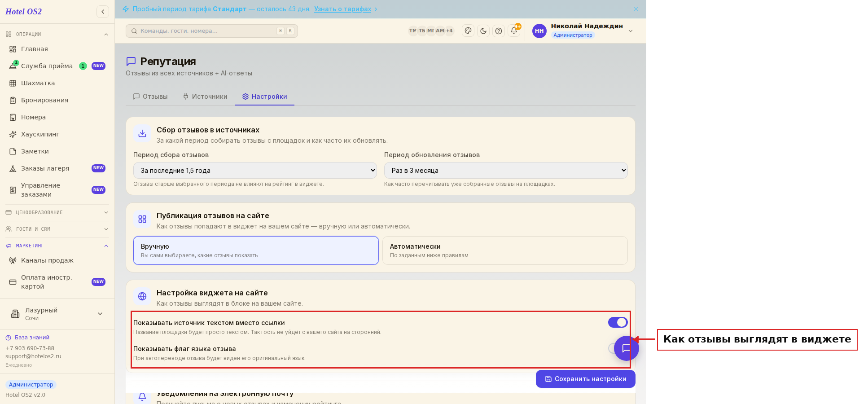Open Период сбора отзывов dropdown
The width and height of the screenshot is (868, 404).
[255, 171]
